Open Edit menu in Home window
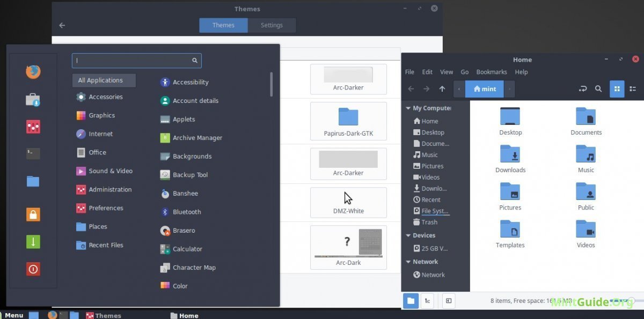644x319 pixels. (x=427, y=72)
